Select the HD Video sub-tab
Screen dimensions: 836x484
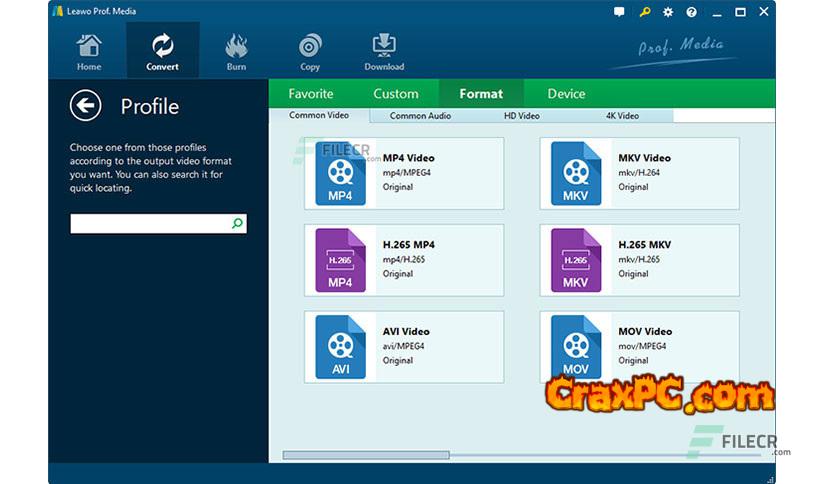click(521, 116)
